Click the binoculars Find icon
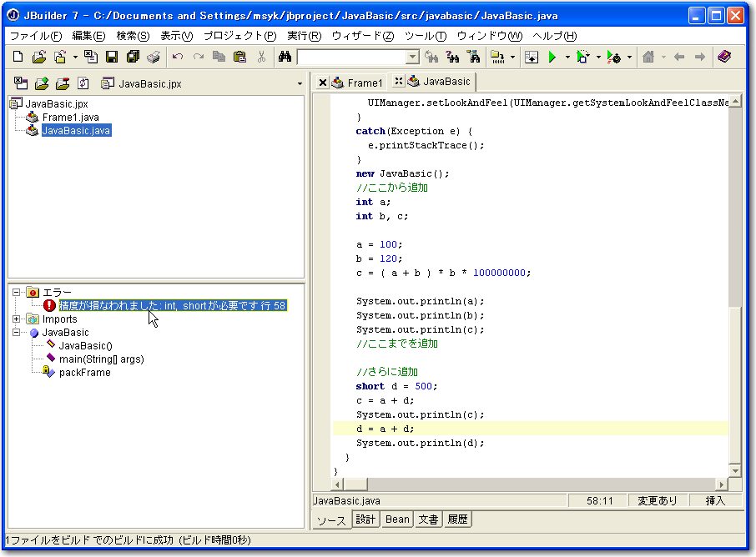The image size is (756, 557). [x=285, y=57]
